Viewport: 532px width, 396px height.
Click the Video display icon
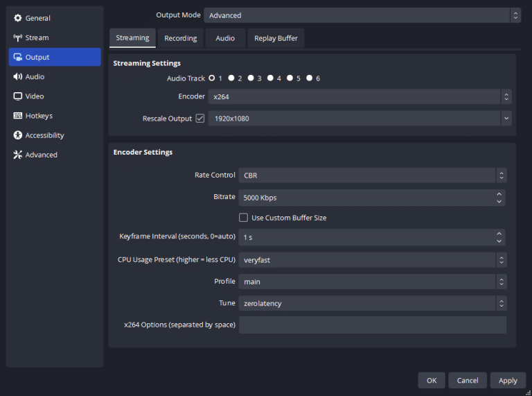tap(17, 96)
